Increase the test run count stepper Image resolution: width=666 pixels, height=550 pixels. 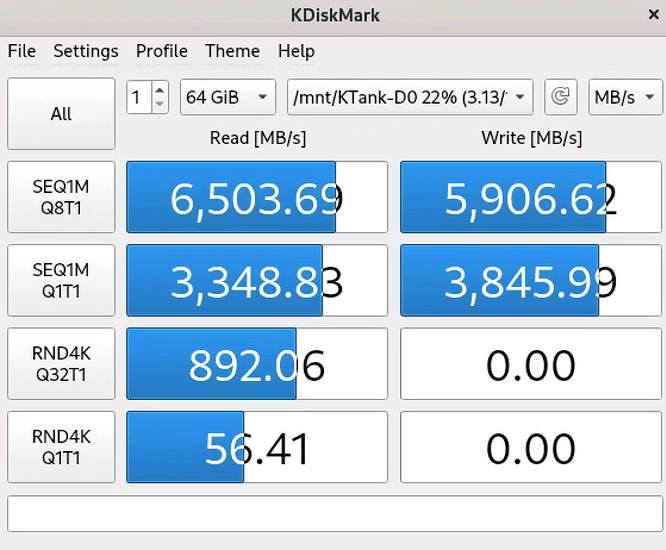(x=160, y=90)
